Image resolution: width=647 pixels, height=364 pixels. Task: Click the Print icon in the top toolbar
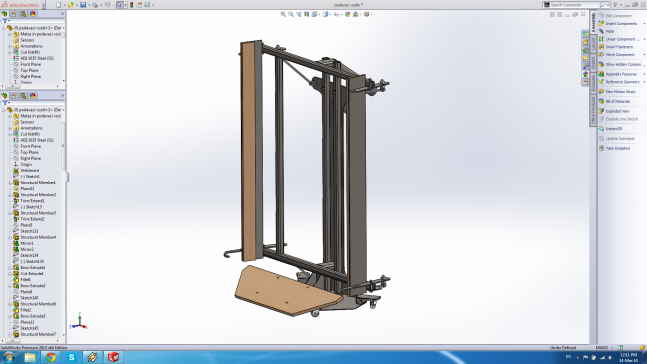(x=95, y=5)
